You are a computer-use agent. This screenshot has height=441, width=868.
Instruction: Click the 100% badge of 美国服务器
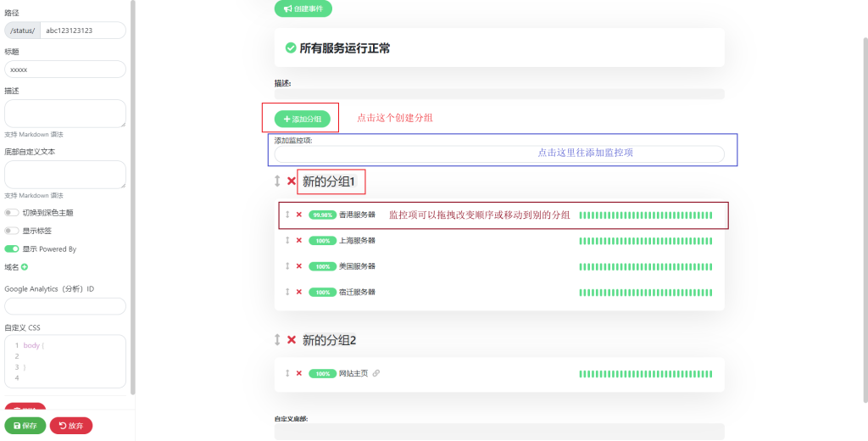(323, 266)
